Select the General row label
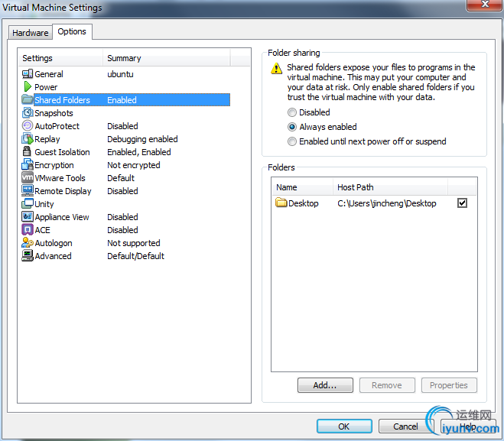Image resolution: width=504 pixels, height=441 pixels. [49, 74]
